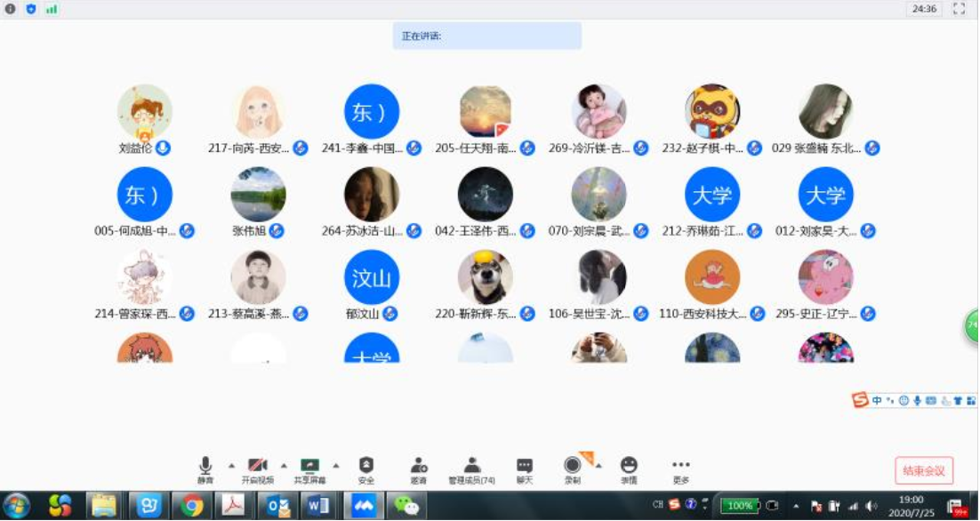Open the Security (安全) options
This screenshot has height=521, width=980.
pyautogui.click(x=365, y=469)
